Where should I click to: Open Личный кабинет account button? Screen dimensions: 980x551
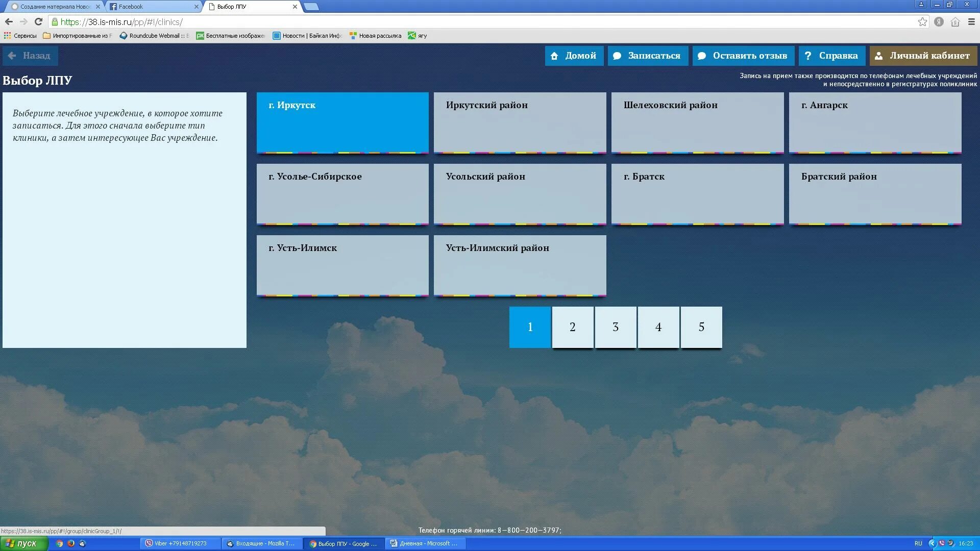click(x=923, y=56)
